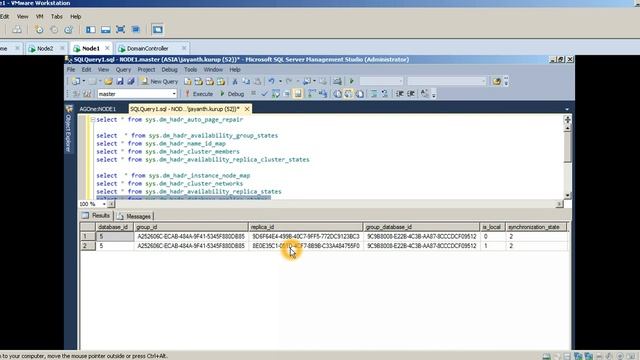Toggle VMware thumbnail bar view

106,29
